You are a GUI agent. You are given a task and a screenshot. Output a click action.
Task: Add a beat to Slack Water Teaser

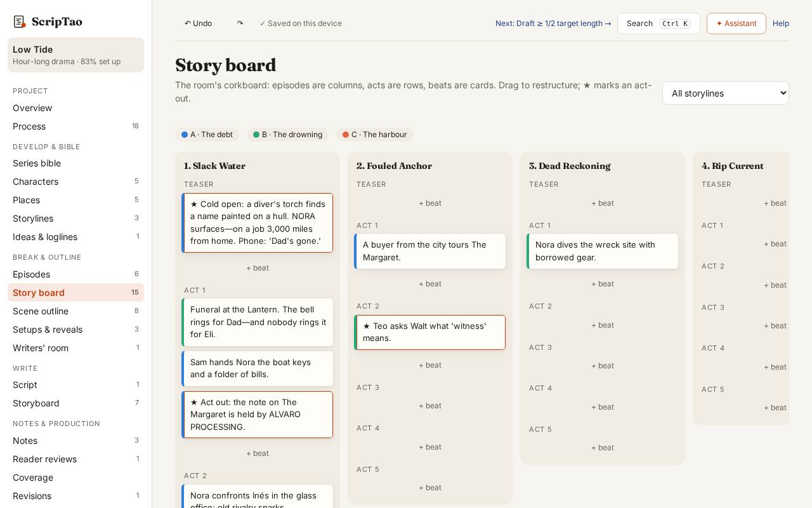258,268
